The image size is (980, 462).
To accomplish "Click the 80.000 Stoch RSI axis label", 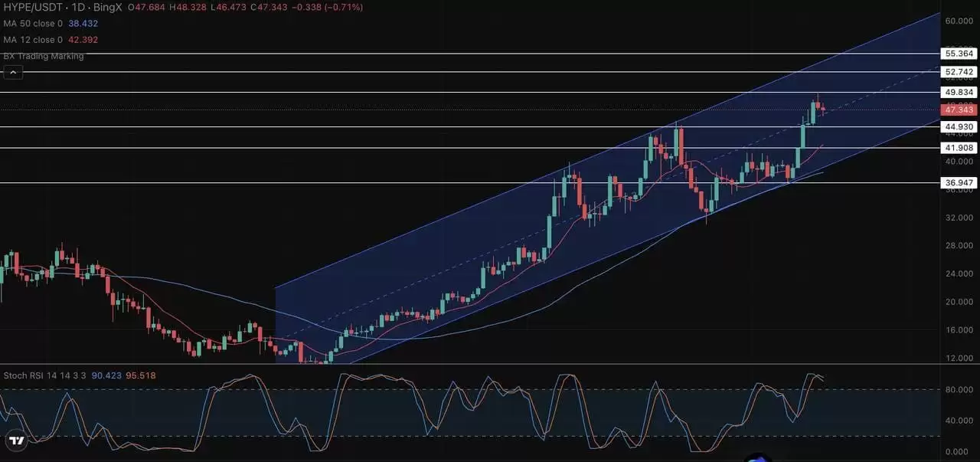I will pos(959,389).
